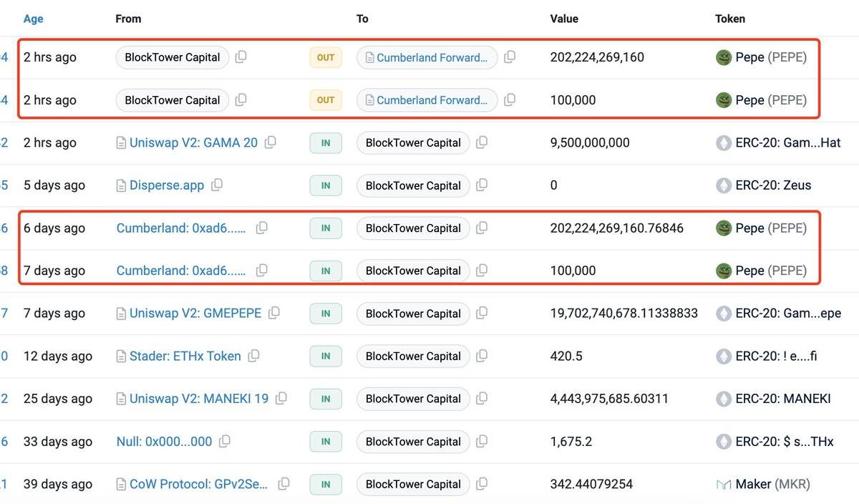The image size is (859, 504).
Task: Copy CoW Protocol: GPv2Se... address
Action: pyautogui.click(x=283, y=484)
